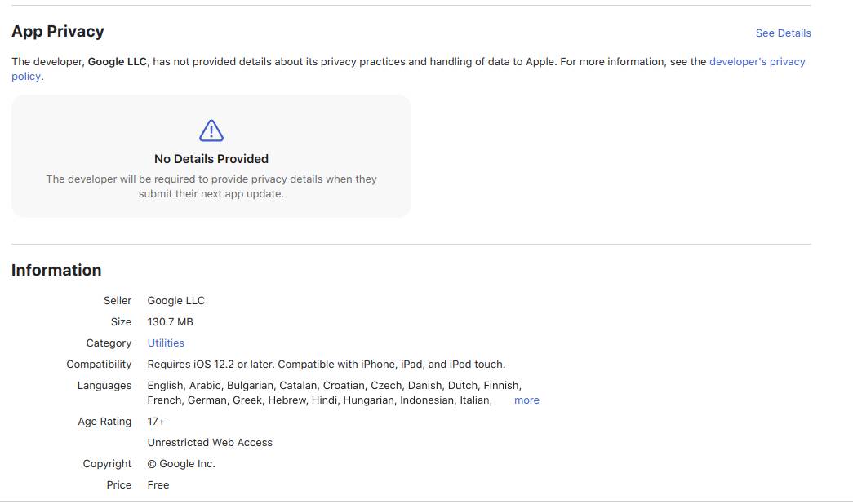Expand the languages list via more
Image resolution: width=853 pixels, height=504 pixels.
(x=526, y=400)
